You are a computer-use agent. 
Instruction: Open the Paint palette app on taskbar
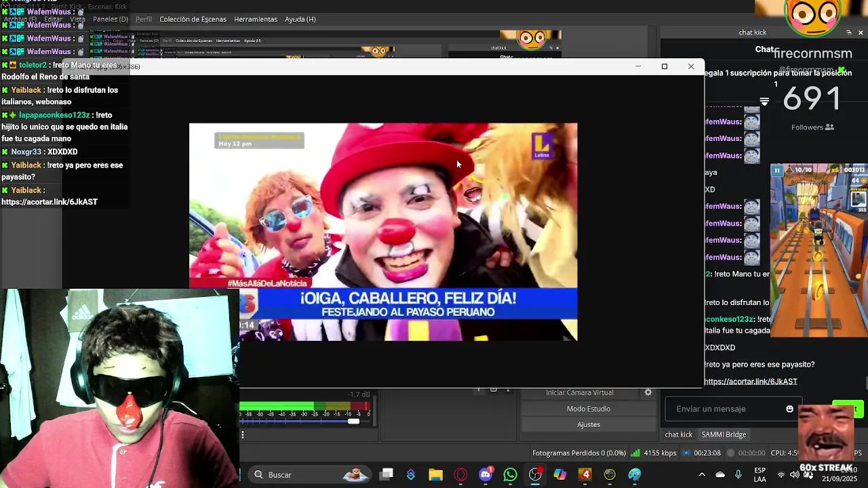coord(635,474)
